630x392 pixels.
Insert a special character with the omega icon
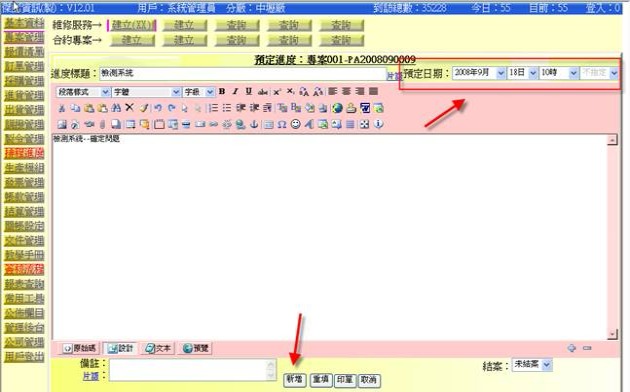(x=282, y=125)
